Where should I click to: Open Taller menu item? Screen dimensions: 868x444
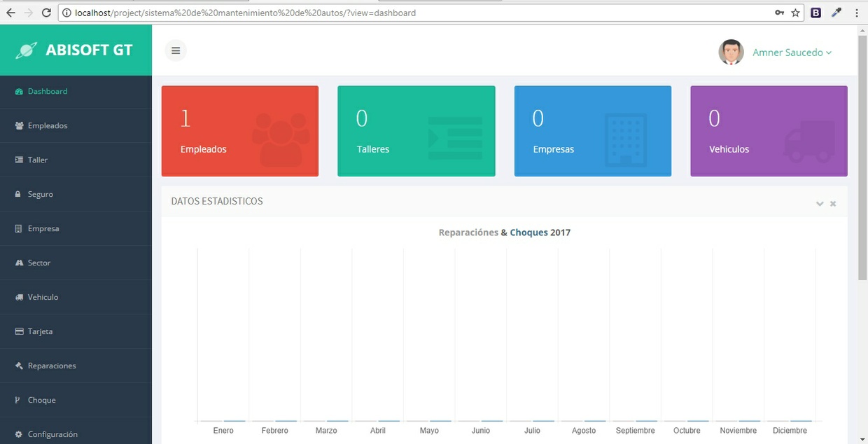pos(76,160)
